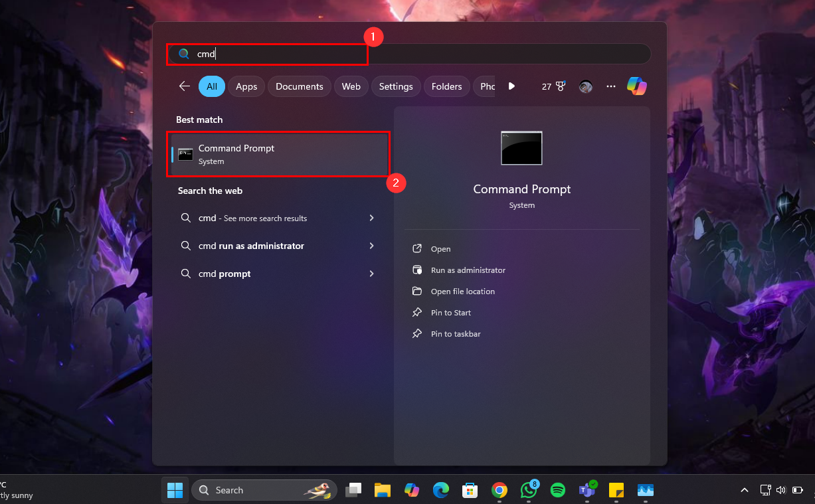The height and width of the screenshot is (504, 815).
Task: Choose Open file location option
Action: tap(453, 292)
